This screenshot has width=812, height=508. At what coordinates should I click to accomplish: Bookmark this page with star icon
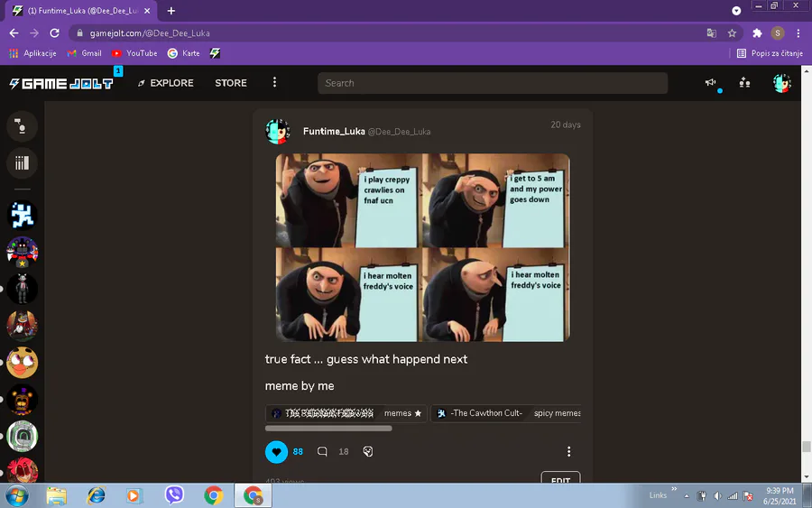click(x=732, y=33)
